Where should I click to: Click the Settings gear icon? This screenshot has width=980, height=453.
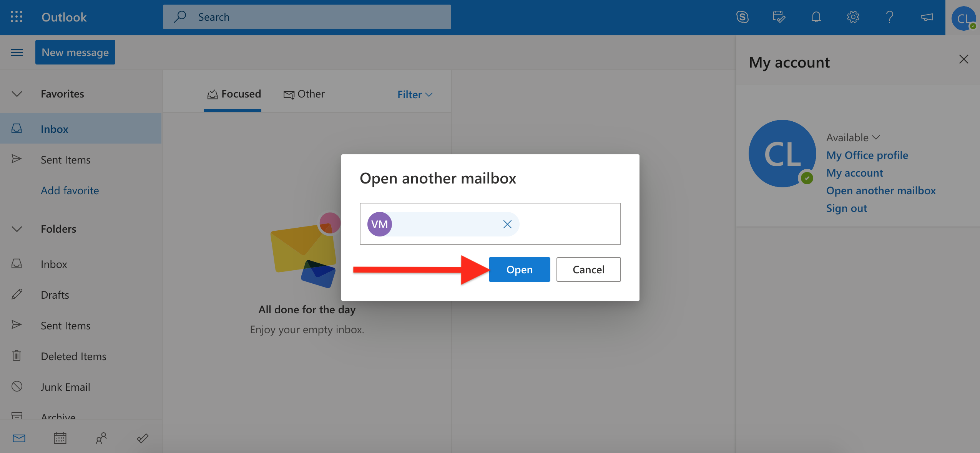[x=852, y=16]
